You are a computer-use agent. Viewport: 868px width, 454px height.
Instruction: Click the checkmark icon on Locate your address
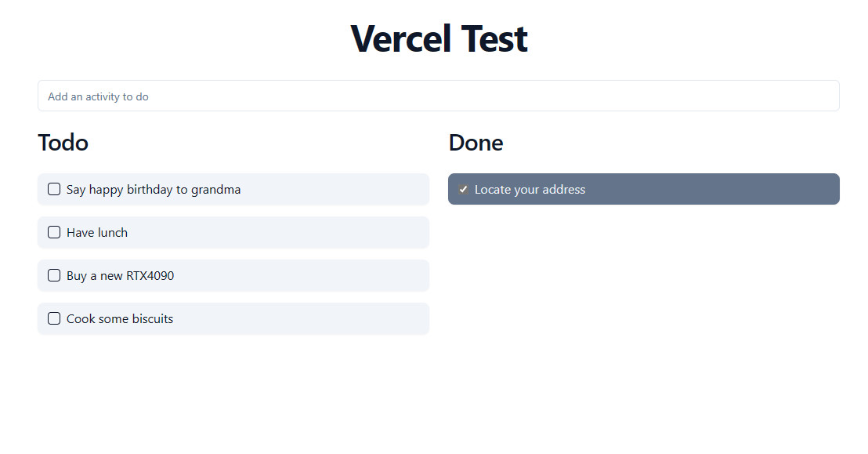coord(464,189)
